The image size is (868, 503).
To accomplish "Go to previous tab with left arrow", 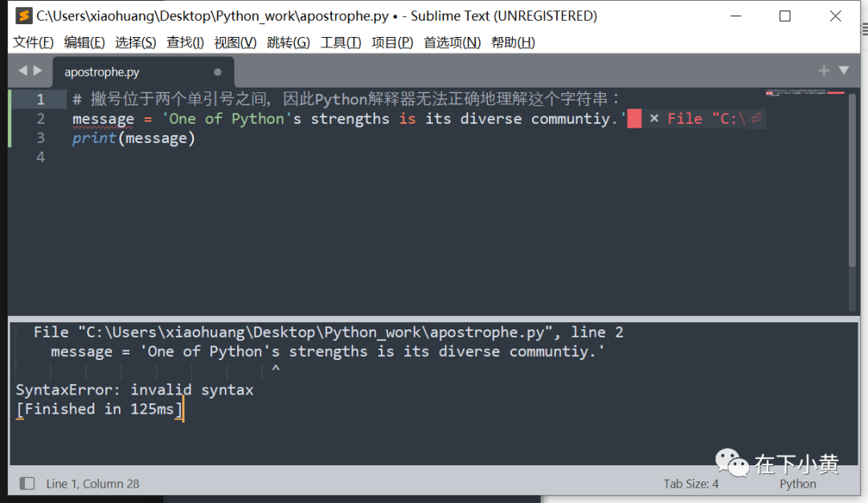I will tap(23, 70).
